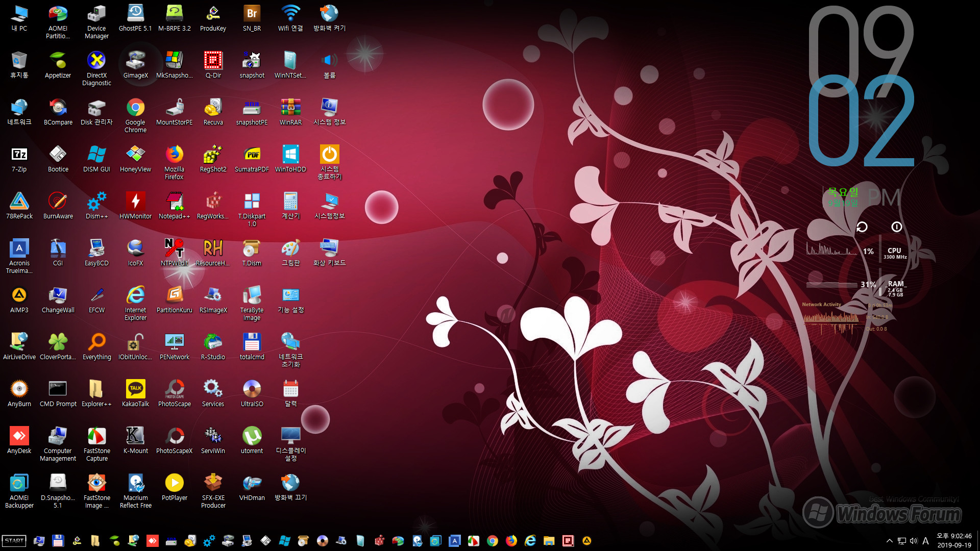Open EasyBCD desktop icon
The width and height of the screenshot is (980, 551).
(96, 253)
